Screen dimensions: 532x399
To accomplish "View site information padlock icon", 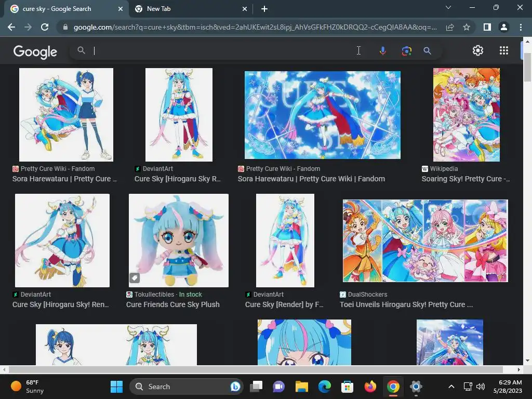I will pyautogui.click(x=65, y=27).
